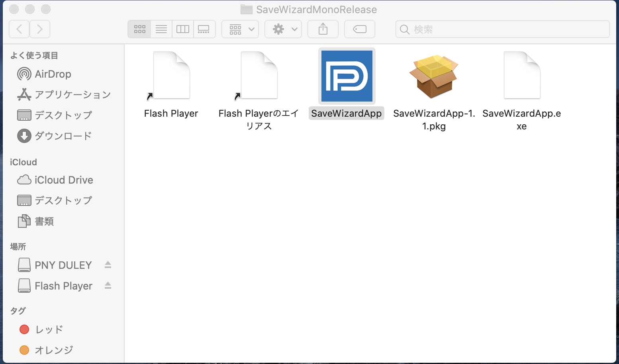619x364 pixels.
Task: Navigate back with the back arrow
Action: [19, 29]
